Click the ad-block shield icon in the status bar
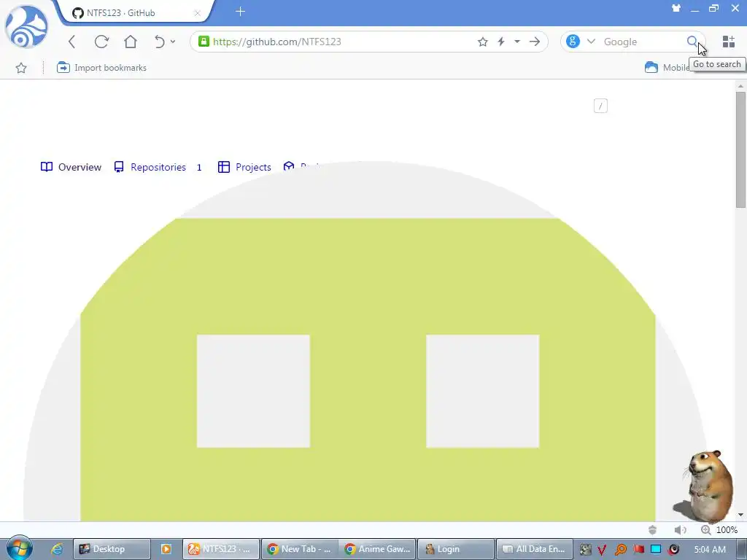This screenshot has height=560, width=747. (652, 530)
